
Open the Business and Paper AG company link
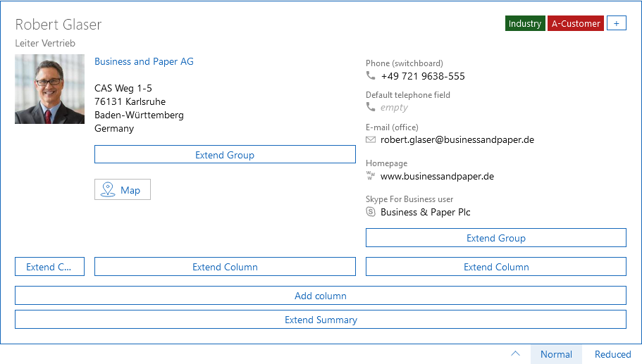click(x=144, y=62)
